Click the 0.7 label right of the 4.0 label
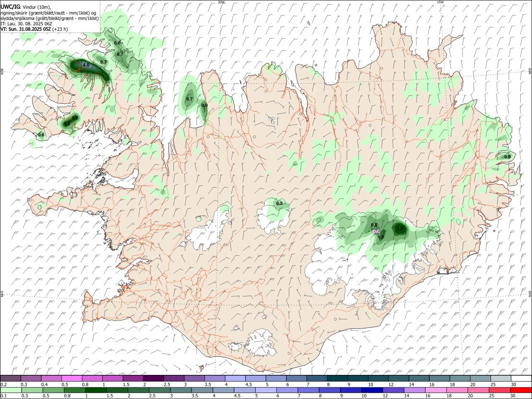The height and width of the screenshot is (399, 532). click(103, 62)
